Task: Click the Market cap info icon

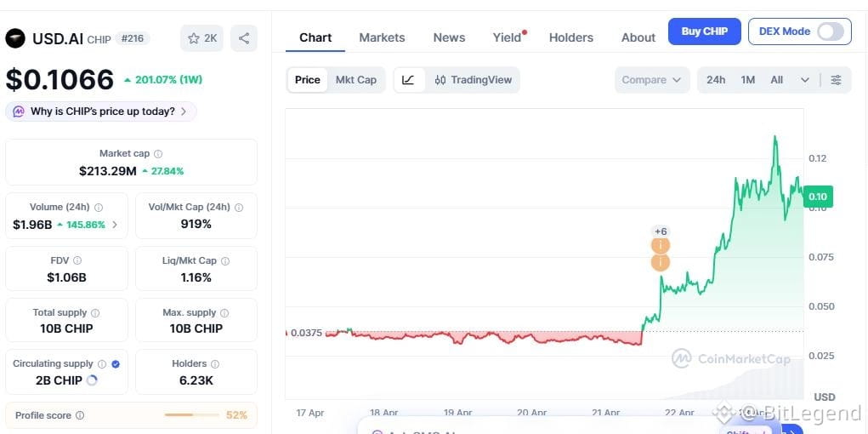Action: [x=158, y=153]
